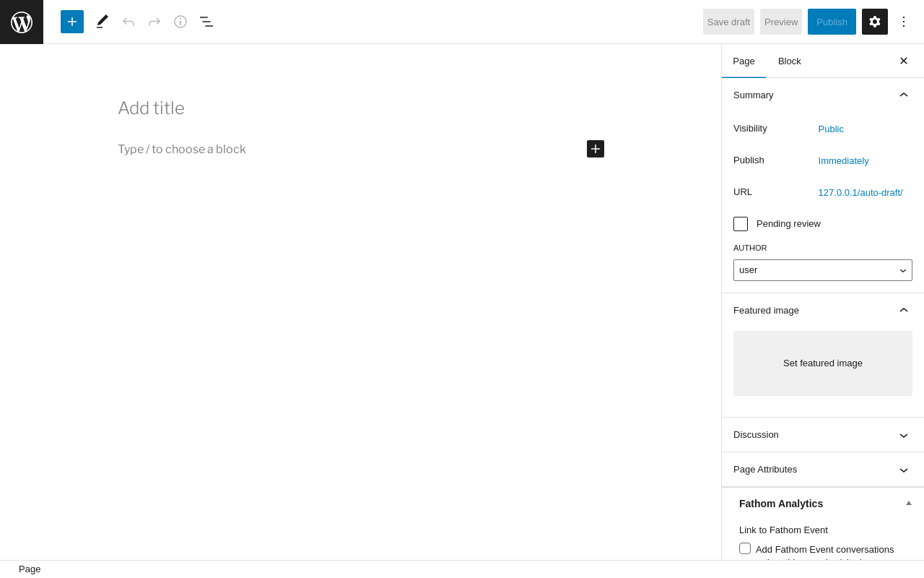
Task: Close the settings sidebar
Action: point(904,61)
